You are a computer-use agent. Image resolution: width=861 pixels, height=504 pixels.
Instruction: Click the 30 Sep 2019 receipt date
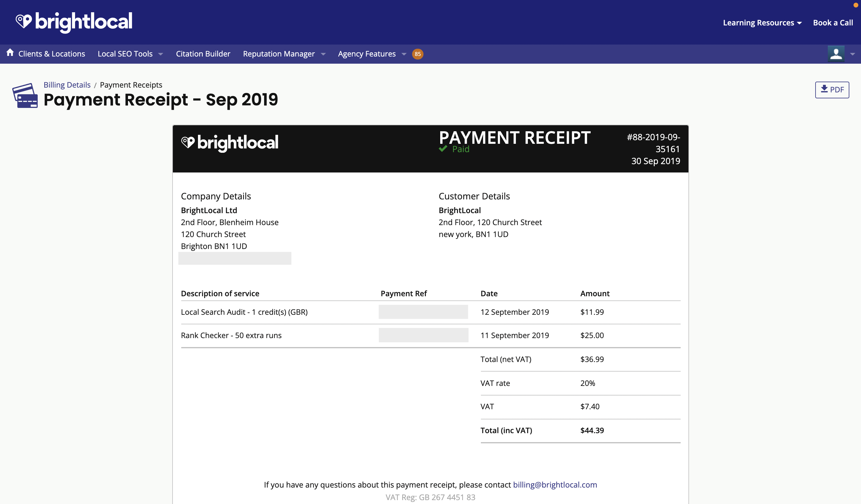point(656,161)
